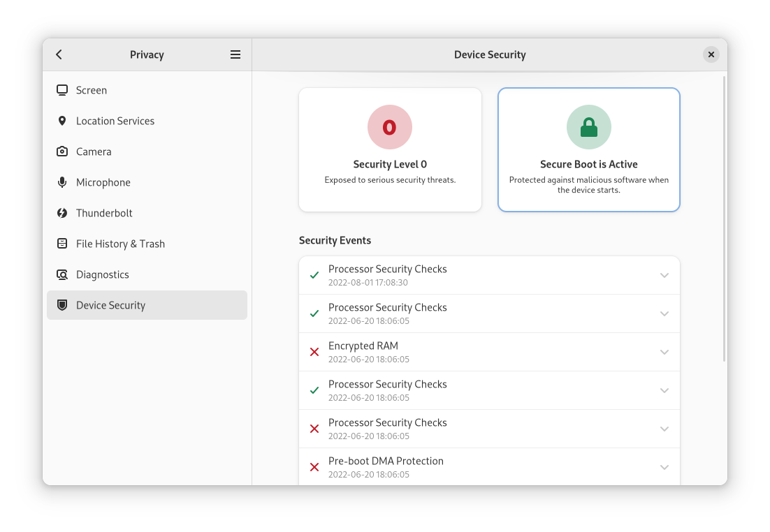Expand the Encrypted RAM event row
The height and width of the screenshot is (532, 770).
click(664, 352)
